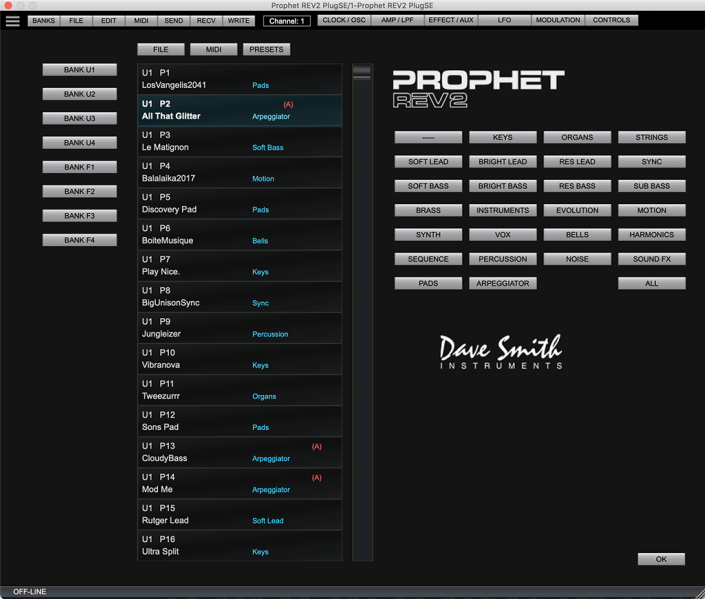Select BANK U2

[80, 94]
